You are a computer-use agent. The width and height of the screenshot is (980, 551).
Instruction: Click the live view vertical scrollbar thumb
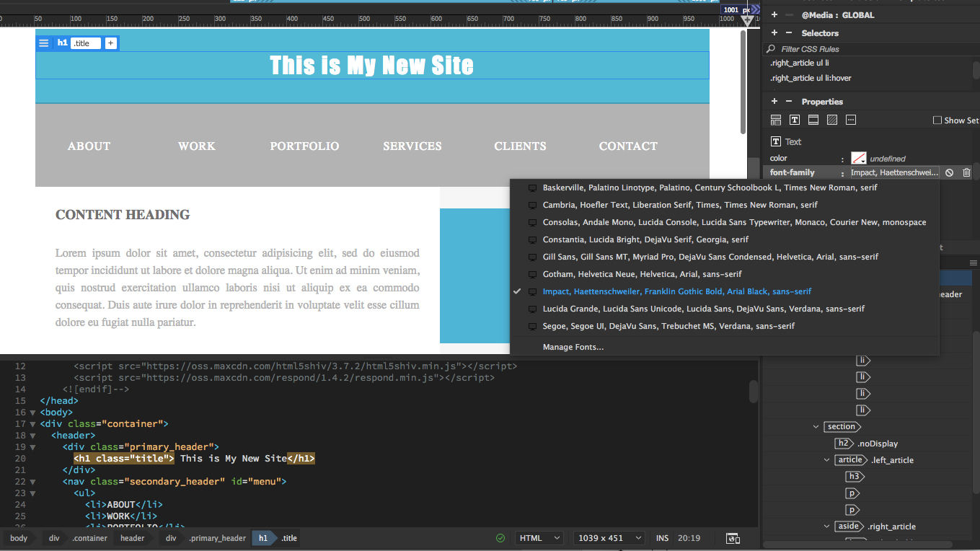[x=743, y=81]
